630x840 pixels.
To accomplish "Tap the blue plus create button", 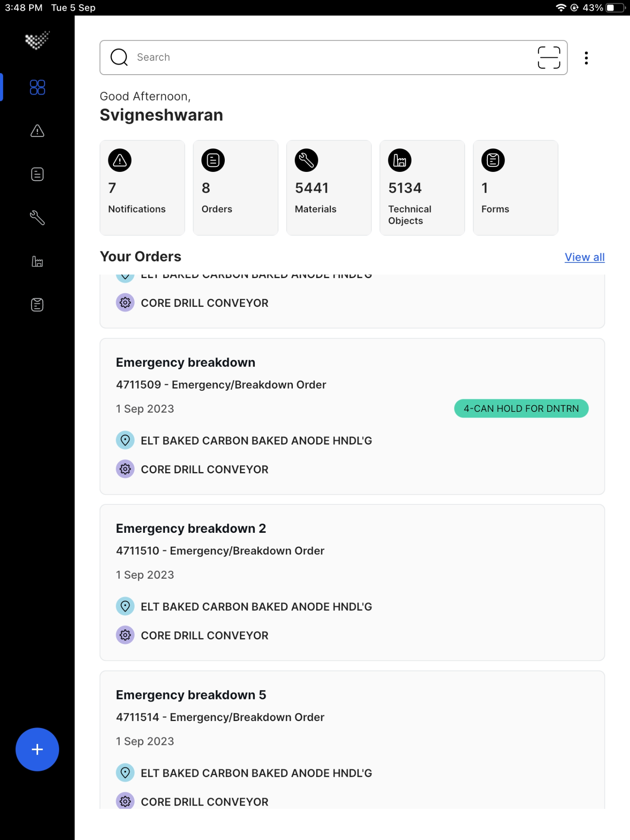I will click(37, 749).
